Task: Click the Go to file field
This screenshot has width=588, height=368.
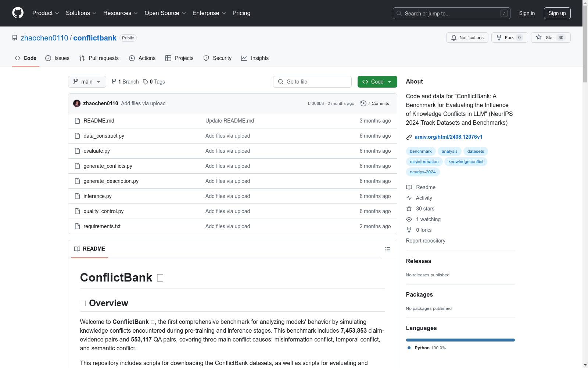Action: coord(312,82)
